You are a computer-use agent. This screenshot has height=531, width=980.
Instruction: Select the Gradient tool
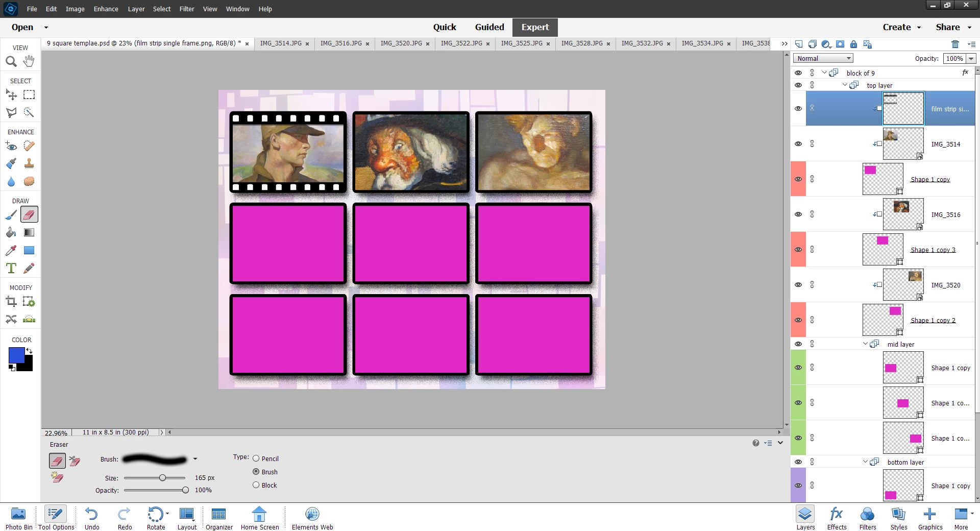coord(29,233)
